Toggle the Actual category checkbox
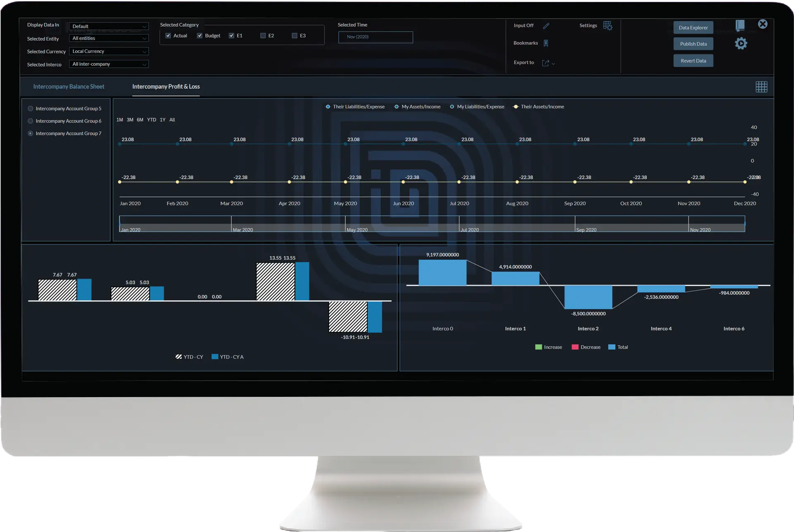Image resolution: width=794 pixels, height=532 pixels. pos(169,36)
